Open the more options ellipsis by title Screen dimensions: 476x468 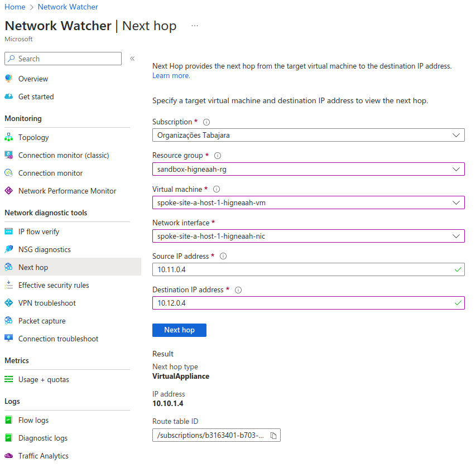click(x=195, y=26)
